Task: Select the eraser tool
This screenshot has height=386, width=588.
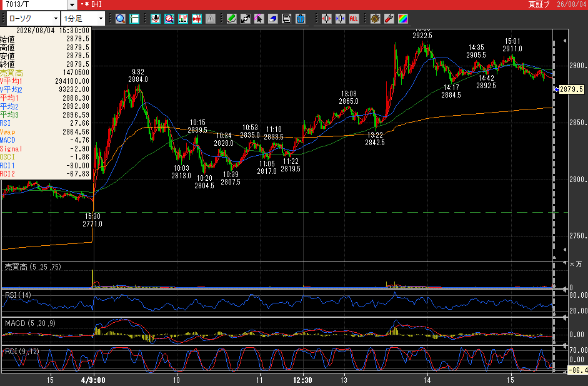Action: pos(272,18)
